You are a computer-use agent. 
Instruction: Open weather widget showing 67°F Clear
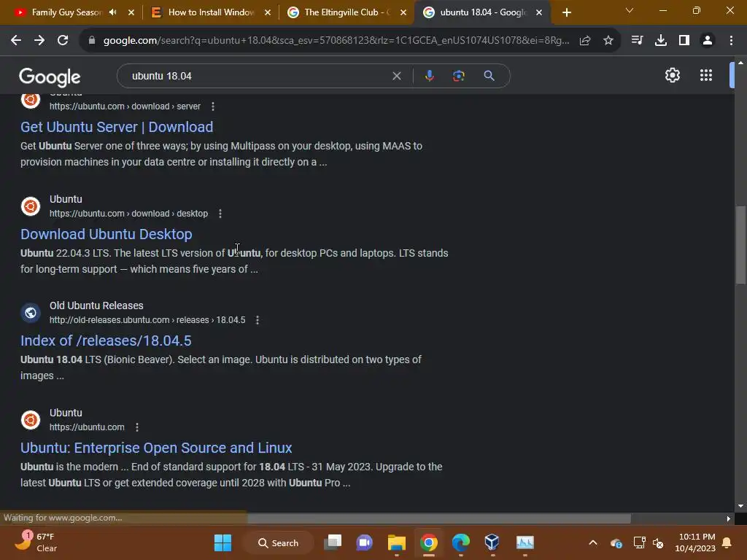pos(36,542)
